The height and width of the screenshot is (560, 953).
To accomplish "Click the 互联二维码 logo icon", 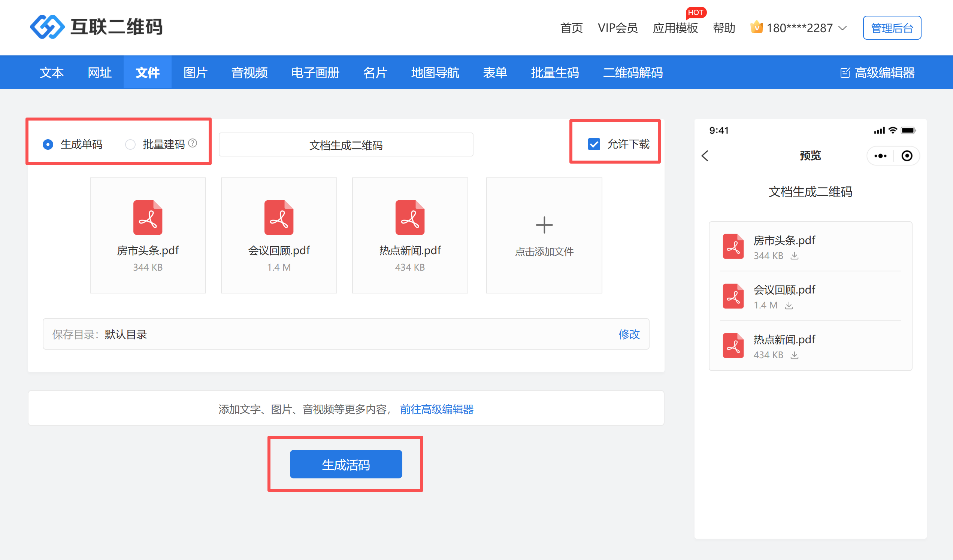I will coord(47,27).
